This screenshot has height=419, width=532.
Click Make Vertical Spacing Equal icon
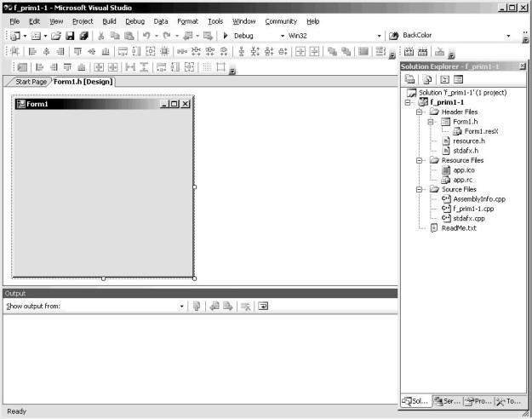coord(242,51)
